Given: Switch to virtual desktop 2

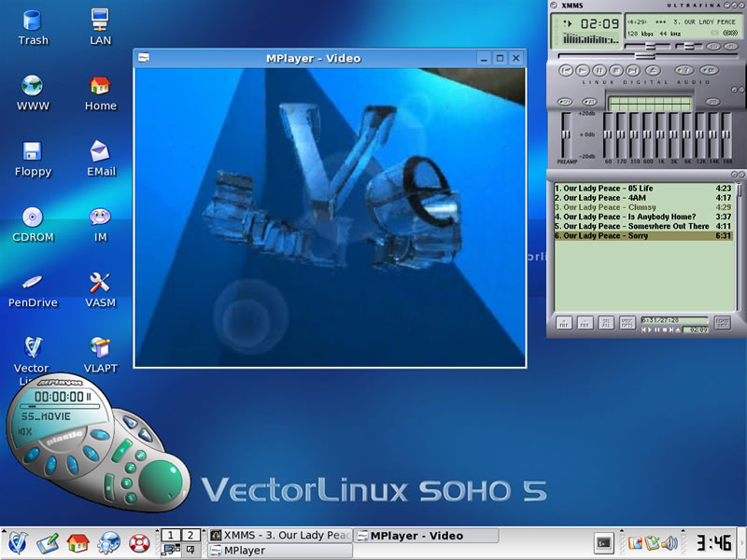Looking at the screenshot, I should click(190, 535).
